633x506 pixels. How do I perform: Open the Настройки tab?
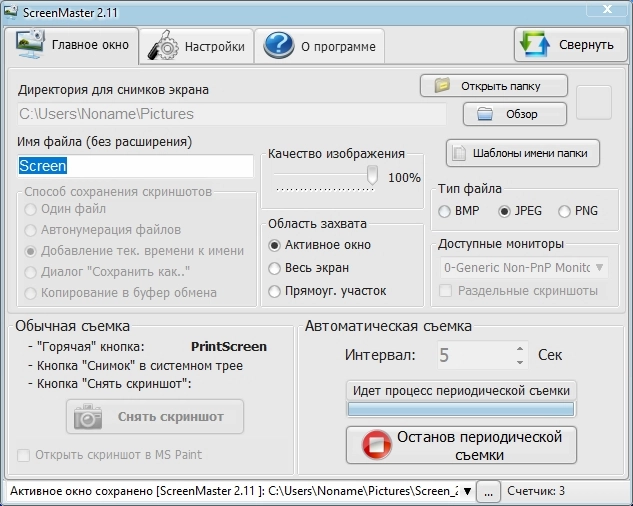[196, 46]
